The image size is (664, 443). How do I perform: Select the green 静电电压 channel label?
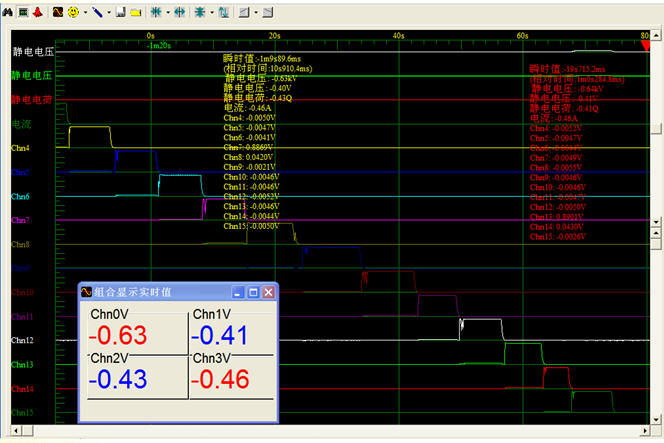tap(32, 75)
